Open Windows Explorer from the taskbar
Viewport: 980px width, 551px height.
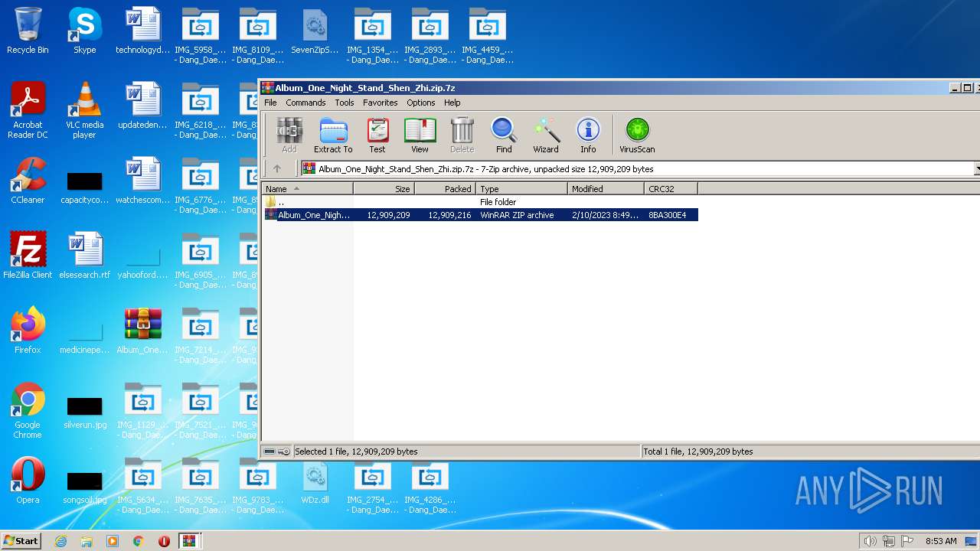click(87, 541)
